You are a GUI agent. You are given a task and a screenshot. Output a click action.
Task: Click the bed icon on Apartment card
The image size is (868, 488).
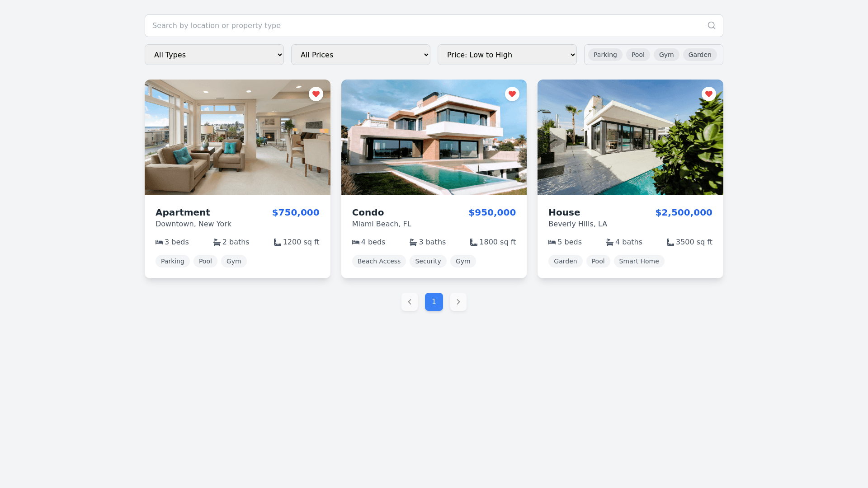(x=159, y=242)
